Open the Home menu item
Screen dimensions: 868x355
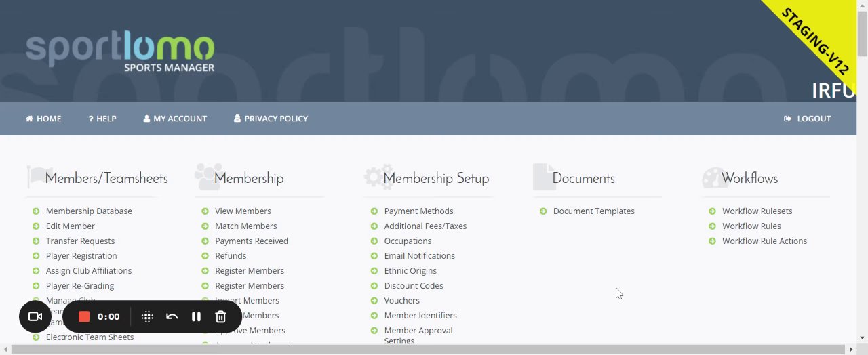pyautogui.click(x=43, y=119)
